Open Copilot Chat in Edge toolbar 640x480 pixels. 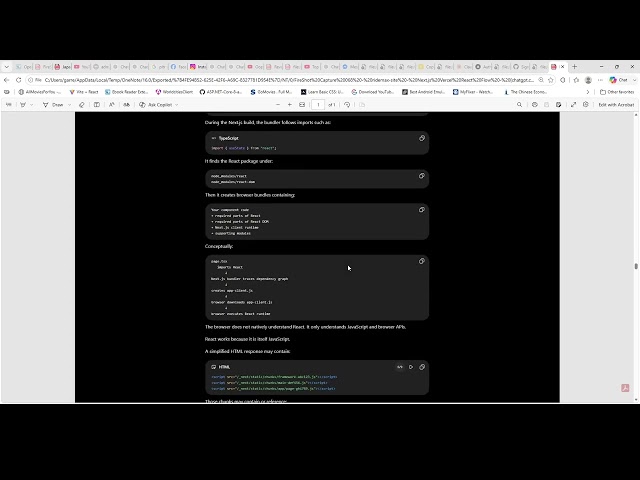618,80
